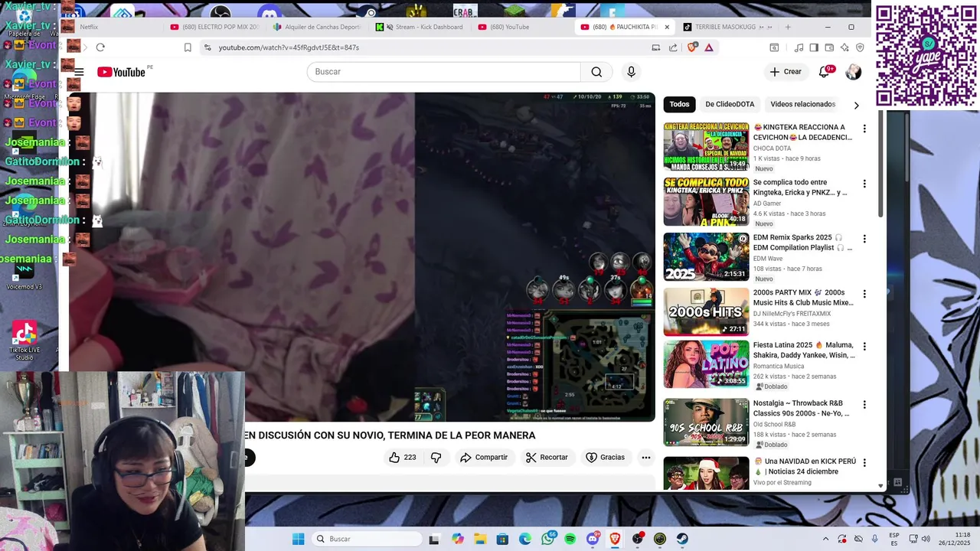This screenshot has width=980, height=551.
Task: Open WhatsApp from the taskbar
Action: 547,539
